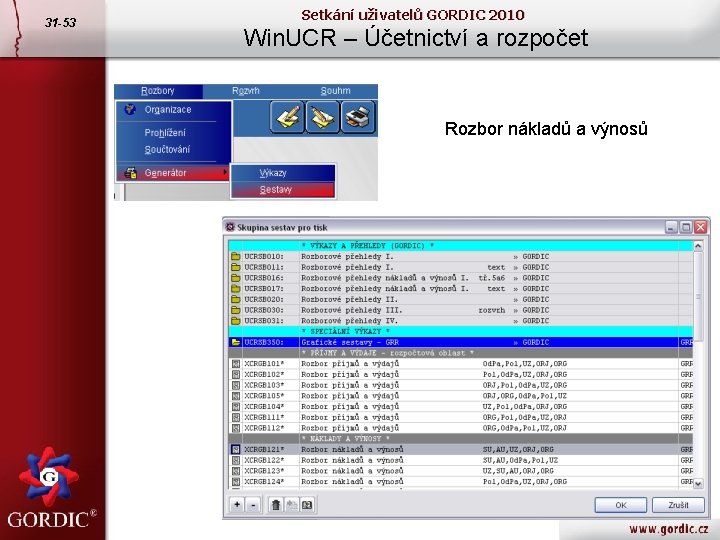The height and width of the screenshot is (540, 720).
Task: Click the folder icon of UCRSB020
Action: pos(236,299)
